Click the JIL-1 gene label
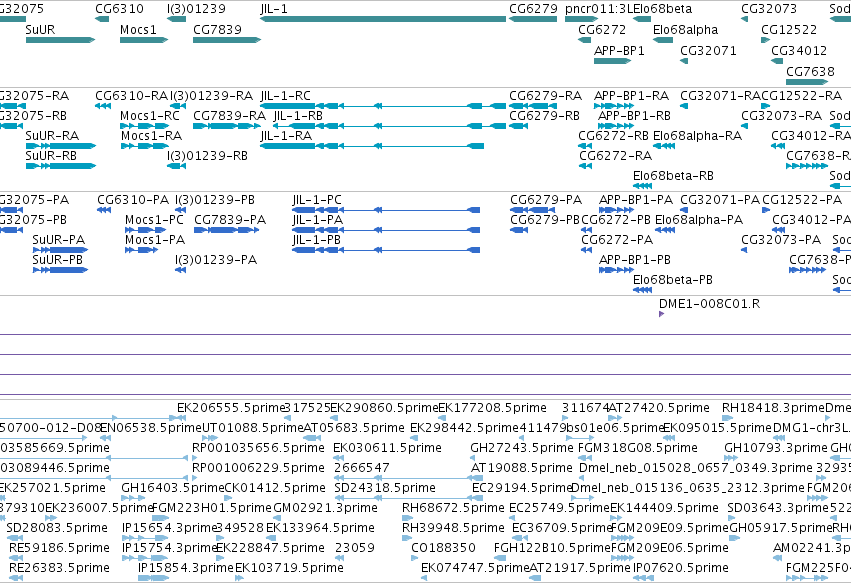Screen dimensions: 851x583 [274, 9]
